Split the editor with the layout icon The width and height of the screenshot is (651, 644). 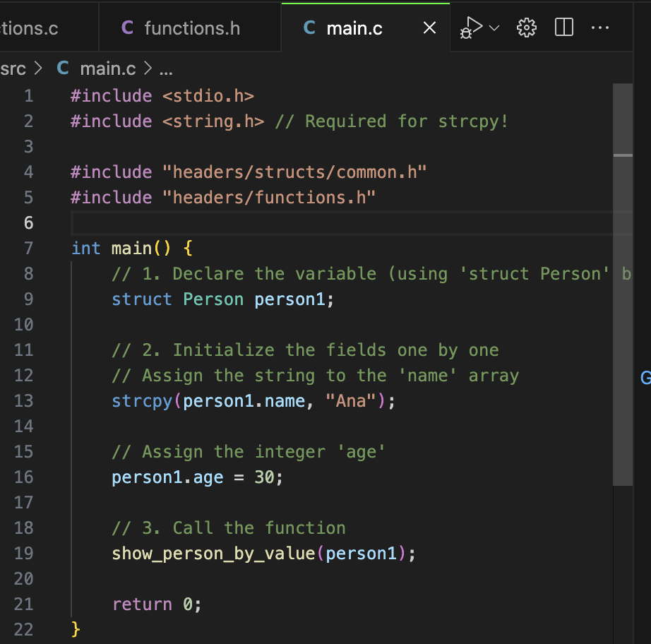[x=564, y=28]
